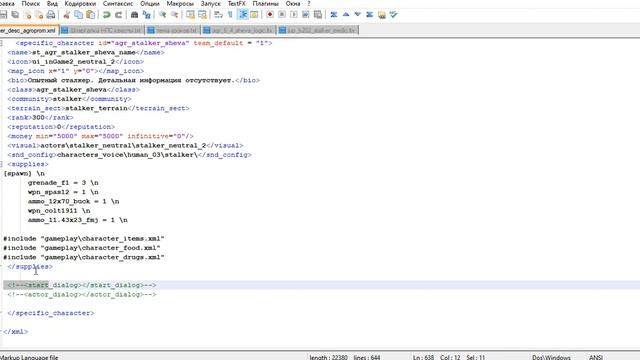Click the icon right of Indent Guide
This screenshot has height=360, width=640.
[254, 15]
